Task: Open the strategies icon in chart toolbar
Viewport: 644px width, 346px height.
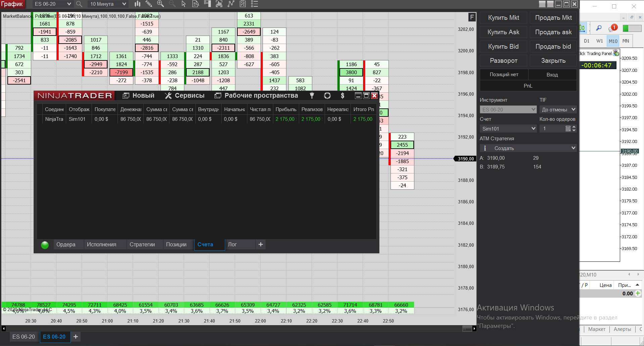Action: pos(231,4)
